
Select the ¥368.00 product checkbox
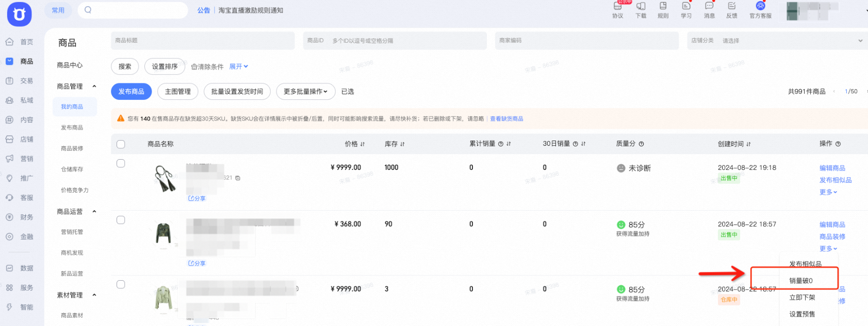coord(121,220)
